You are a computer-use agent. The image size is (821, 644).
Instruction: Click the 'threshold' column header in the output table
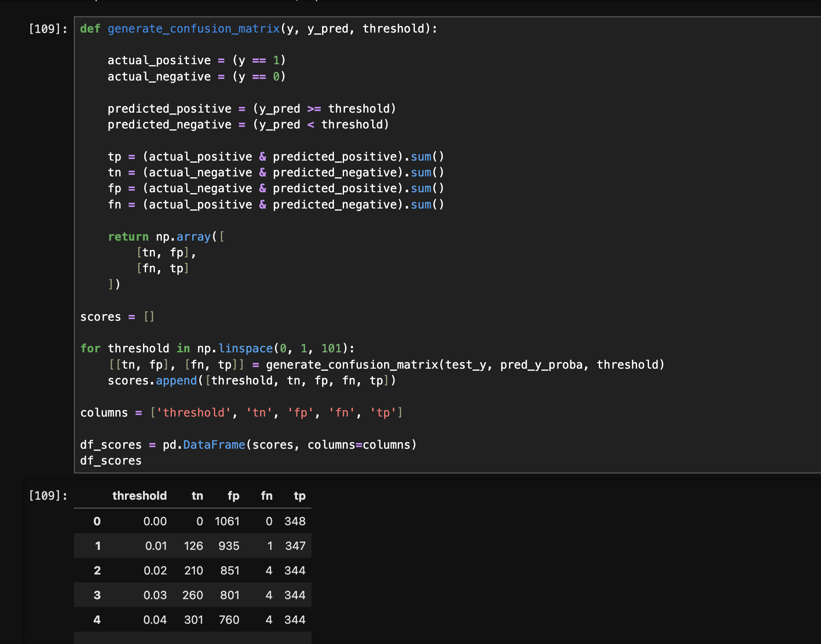(x=139, y=496)
